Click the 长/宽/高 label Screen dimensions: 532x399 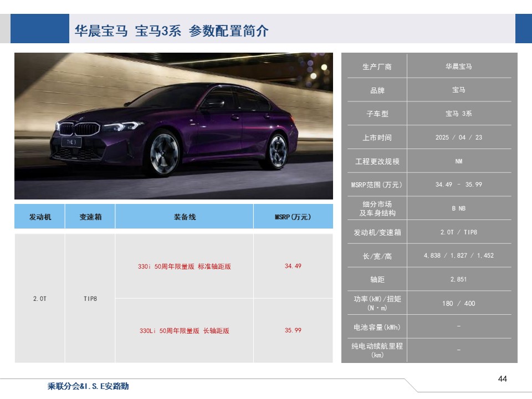point(377,256)
